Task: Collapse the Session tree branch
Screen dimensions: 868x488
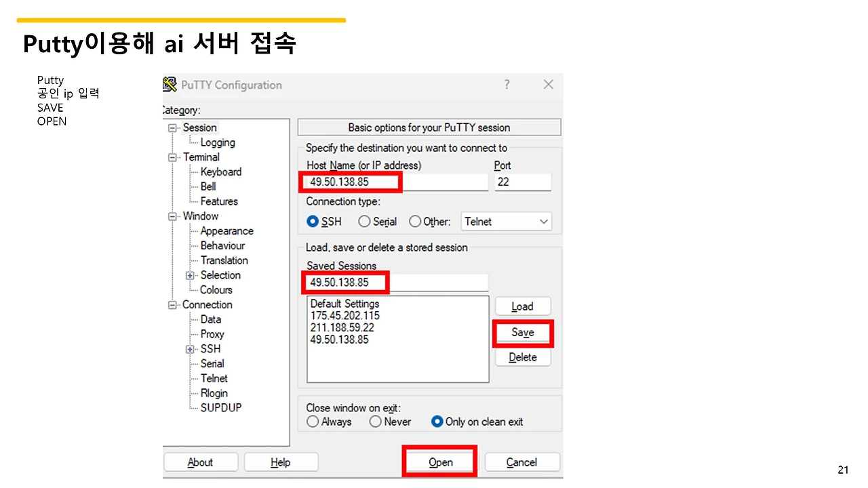Action: pos(172,127)
